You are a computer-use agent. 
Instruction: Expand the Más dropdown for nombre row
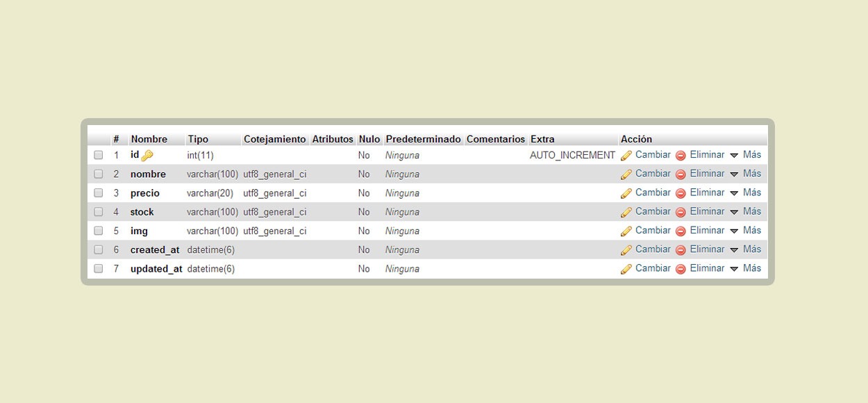coord(745,174)
